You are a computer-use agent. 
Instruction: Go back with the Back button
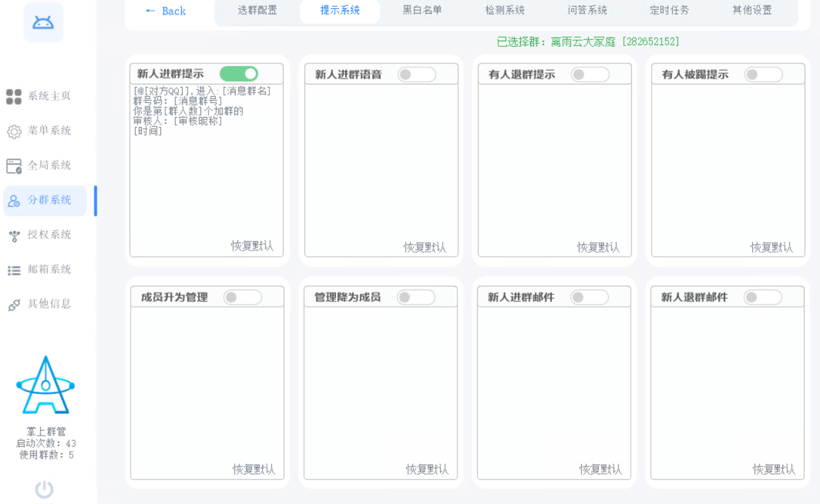[166, 11]
